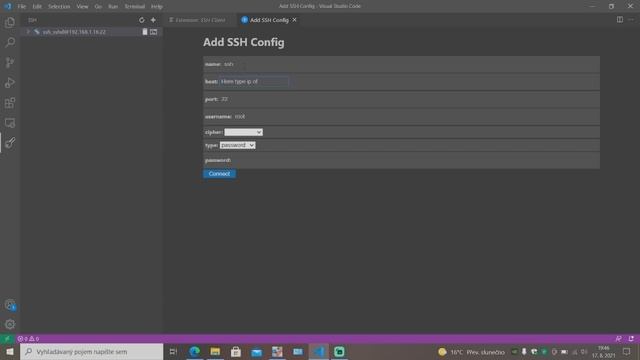
Task: Open the Run menu
Action: [x=113, y=7]
